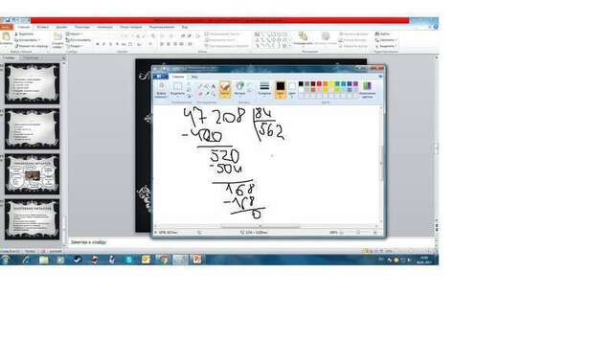The height and width of the screenshot is (364, 613).
Task: Switch to the Paint View tab
Action: [x=194, y=77]
